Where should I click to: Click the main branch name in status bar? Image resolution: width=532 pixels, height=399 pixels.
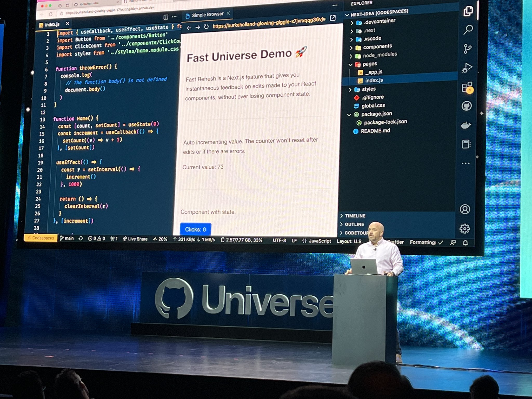pyautogui.click(x=68, y=238)
